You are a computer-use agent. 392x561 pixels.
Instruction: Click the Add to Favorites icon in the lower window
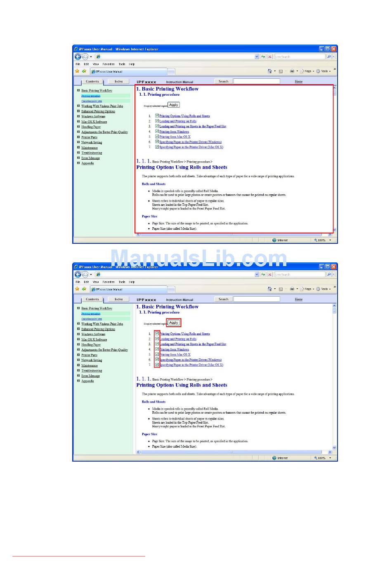tap(84, 289)
